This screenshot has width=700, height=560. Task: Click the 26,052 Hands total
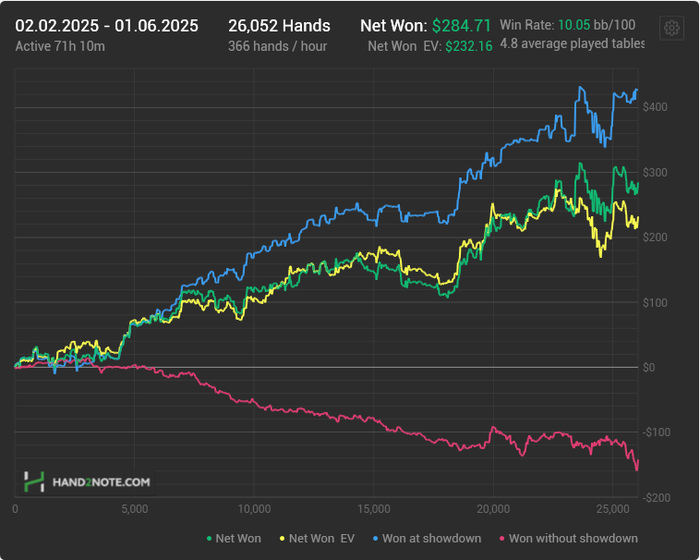pyautogui.click(x=279, y=26)
